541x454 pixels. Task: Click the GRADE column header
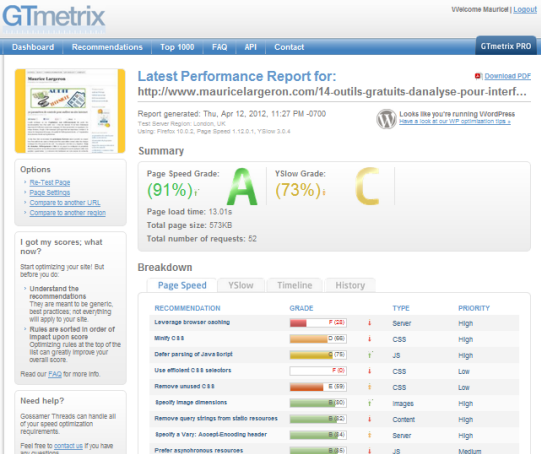point(301,308)
